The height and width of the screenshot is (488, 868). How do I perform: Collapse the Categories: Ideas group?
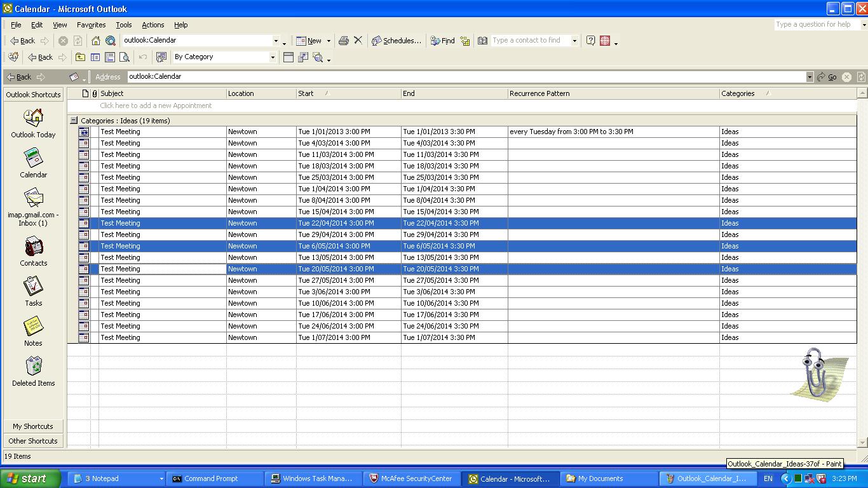pos(74,120)
